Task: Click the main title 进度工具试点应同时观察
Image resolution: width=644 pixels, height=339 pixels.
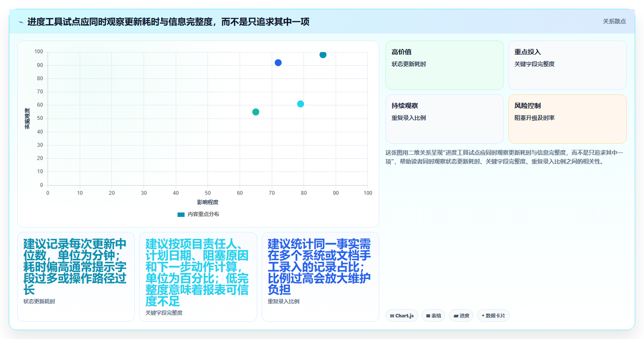Action: (x=168, y=22)
